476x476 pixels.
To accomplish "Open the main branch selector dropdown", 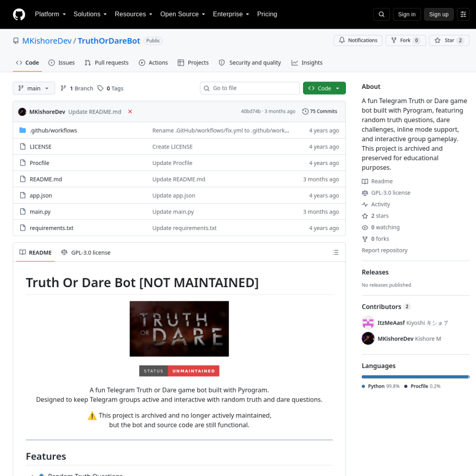I will [x=34, y=88].
